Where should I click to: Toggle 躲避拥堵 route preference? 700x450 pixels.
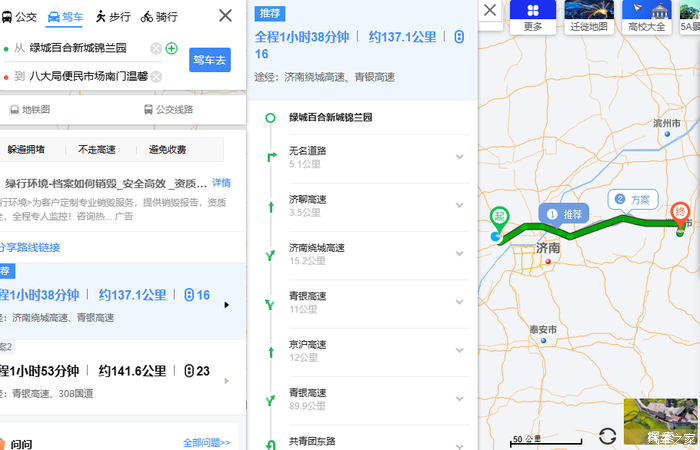click(26, 150)
